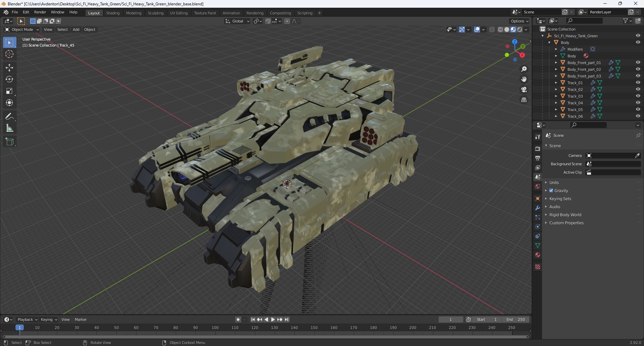Switch to orthographic/perspective grid icon

point(524,100)
